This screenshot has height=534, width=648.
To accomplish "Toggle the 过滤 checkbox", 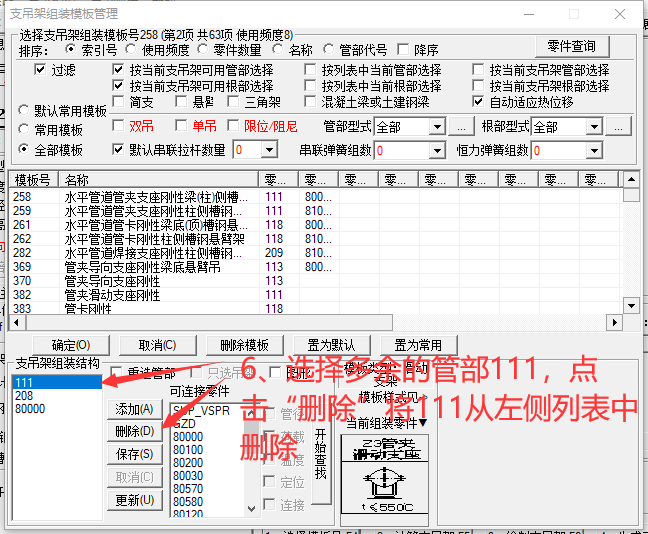I will 41,70.
